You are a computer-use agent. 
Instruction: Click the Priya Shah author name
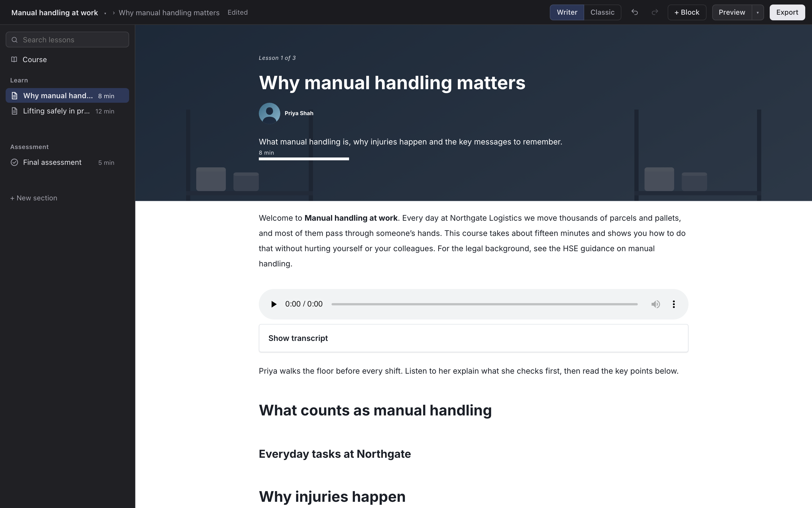point(299,113)
